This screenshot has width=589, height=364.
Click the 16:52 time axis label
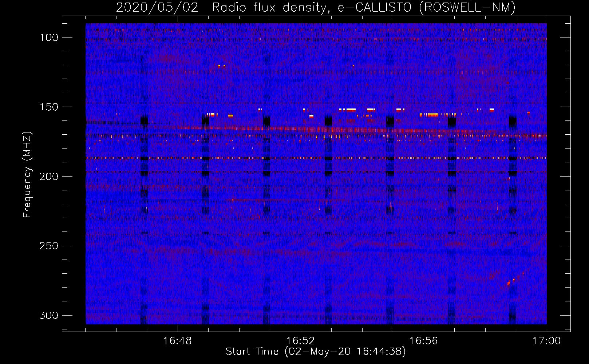pos(300,341)
